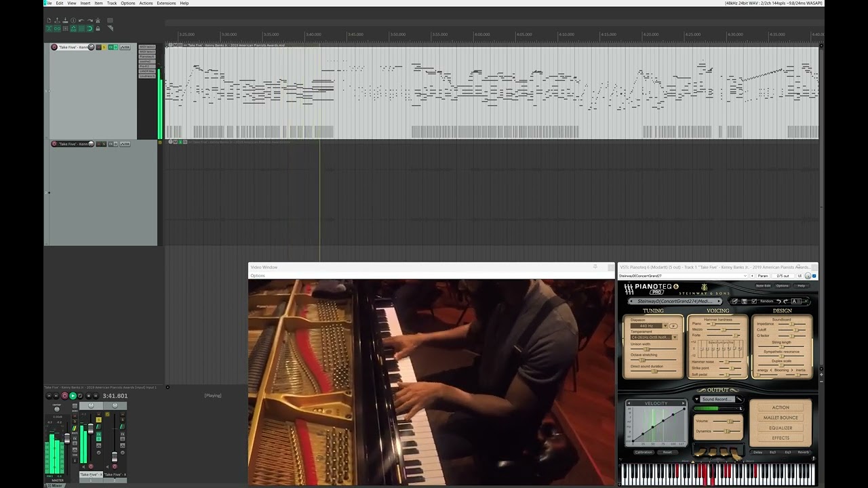Screen dimensions: 868x488
Task: Open the Extensions menu
Action: click(x=166, y=3)
